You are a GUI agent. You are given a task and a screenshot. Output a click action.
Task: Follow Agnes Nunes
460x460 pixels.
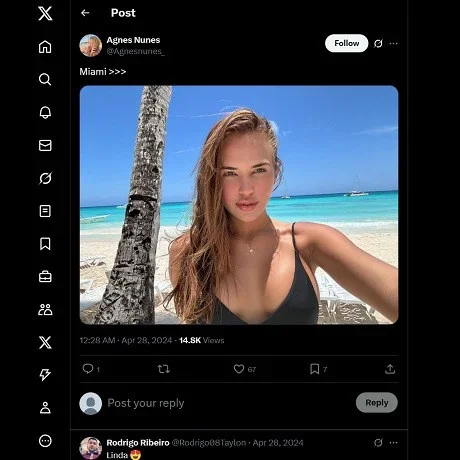347,43
